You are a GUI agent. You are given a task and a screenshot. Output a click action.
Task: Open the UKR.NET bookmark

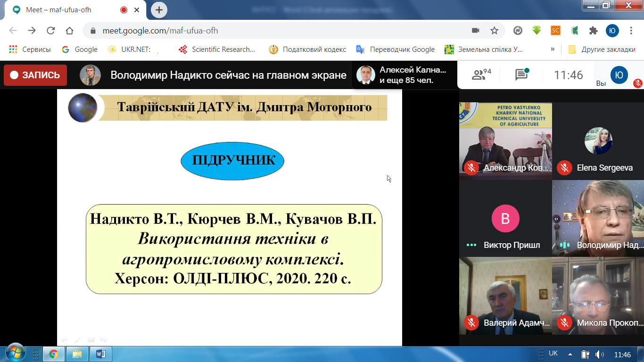129,49
